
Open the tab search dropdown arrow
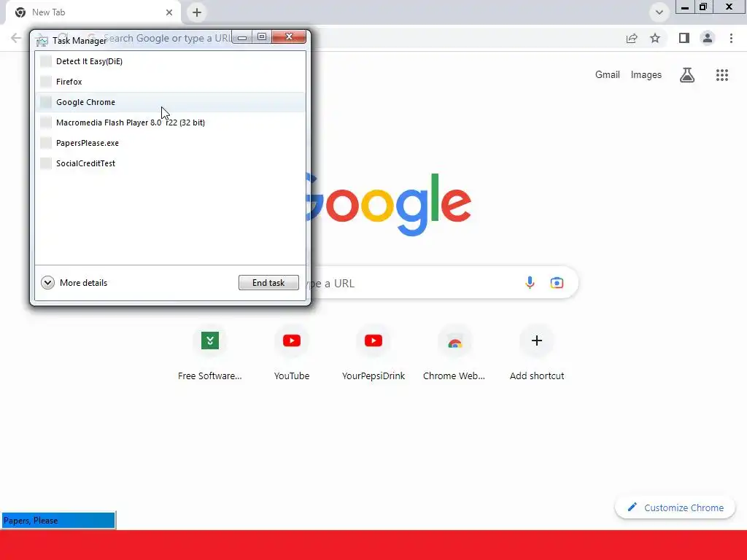pos(659,12)
